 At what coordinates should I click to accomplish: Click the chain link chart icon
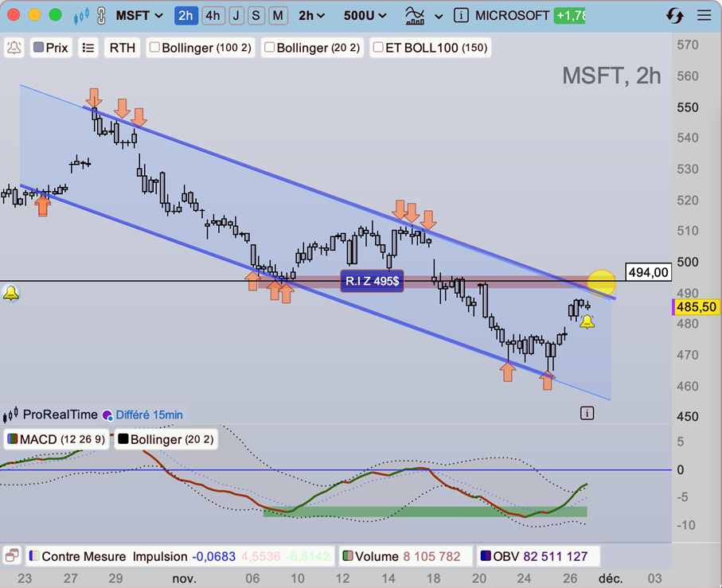tap(102, 16)
